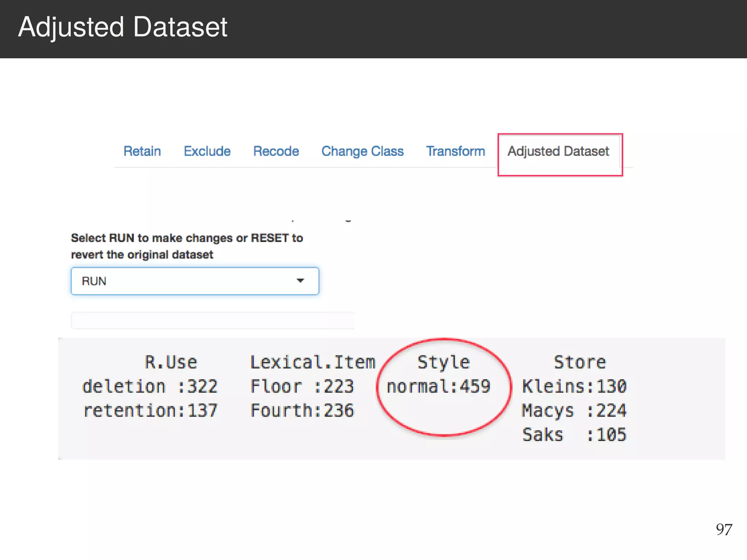Click the Style column header
The width and height of the screenshot is (747, 560).
[x=444, y=363]
